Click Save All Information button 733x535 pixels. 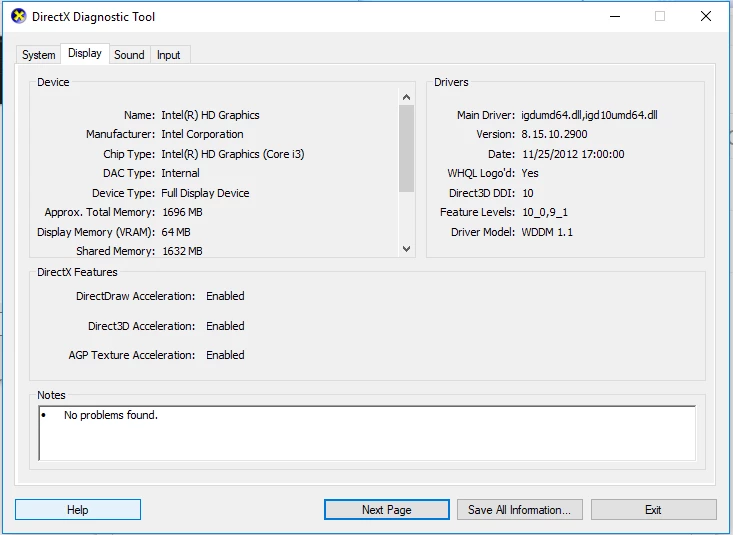[519, 510]
